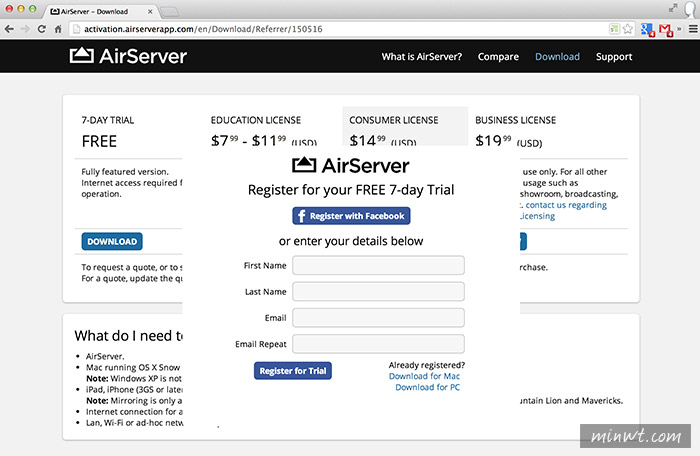The width and height of the screenshot is (700, 456).
Task: Click the green extension icon in address bar
Action: [x=614, y=29]
